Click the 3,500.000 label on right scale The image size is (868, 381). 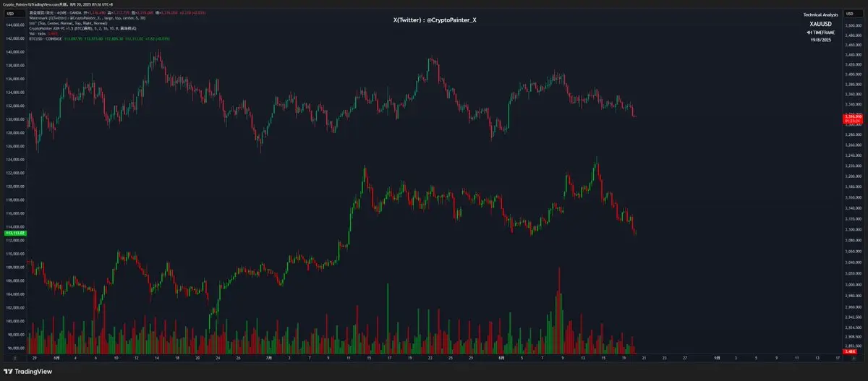click(x=854, y=25)
